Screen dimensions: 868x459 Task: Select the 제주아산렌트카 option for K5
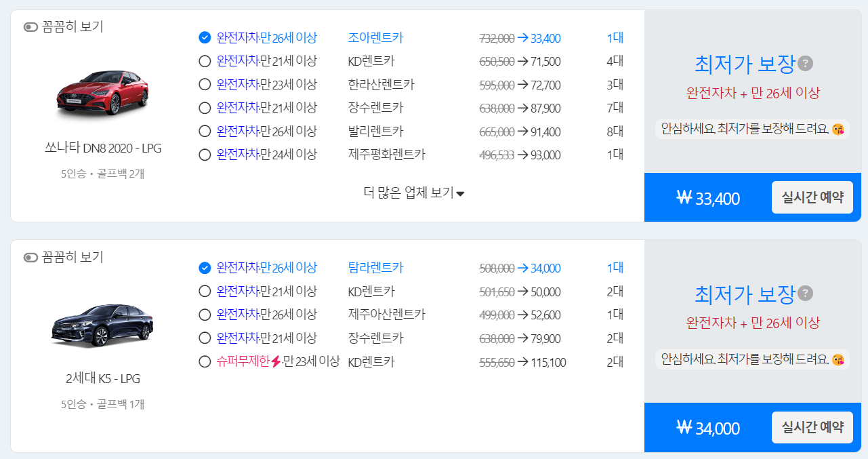coord(205,315)
